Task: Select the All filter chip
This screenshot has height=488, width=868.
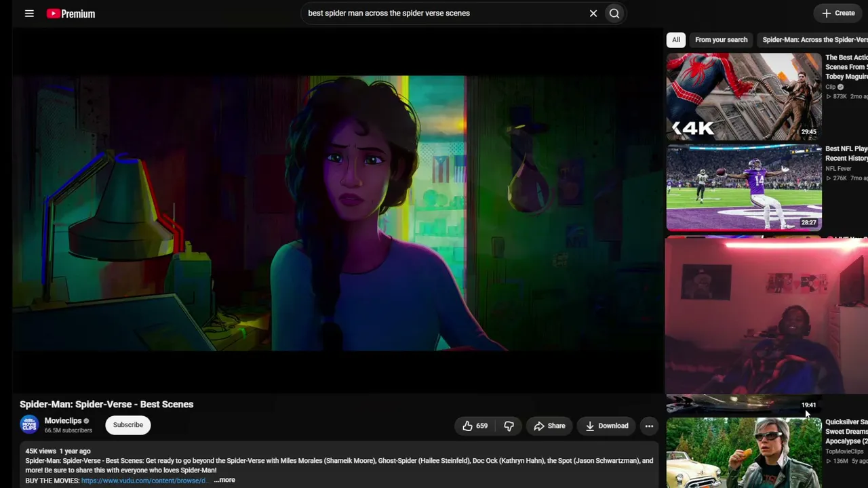Action: (676, 40)
